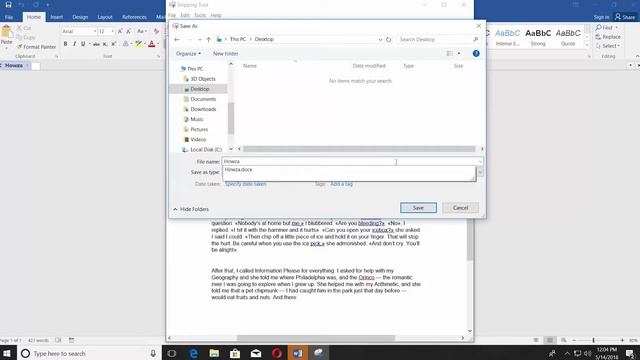
Task: Click the Refresh icon next to the address bar
Action: 389,40
